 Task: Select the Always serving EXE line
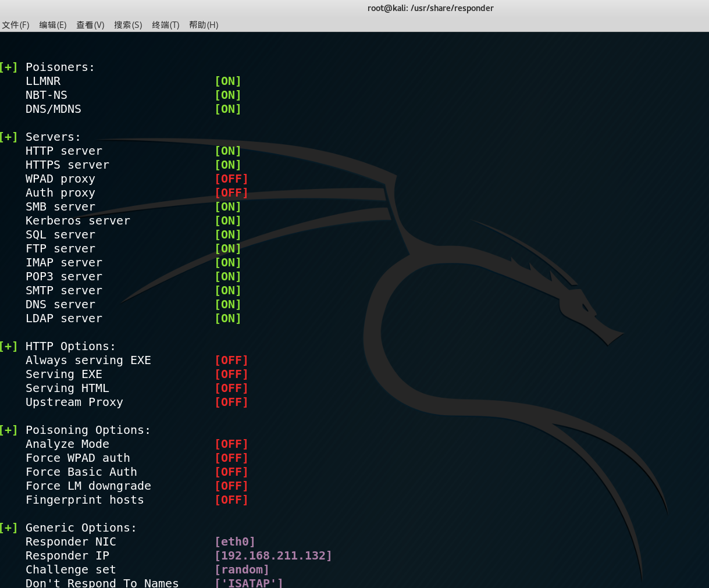pos(88,361)
